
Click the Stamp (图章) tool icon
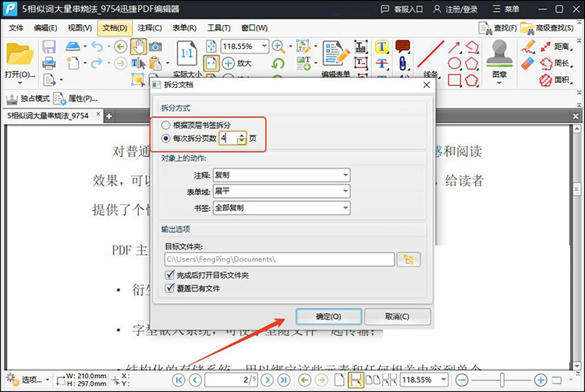499,54
